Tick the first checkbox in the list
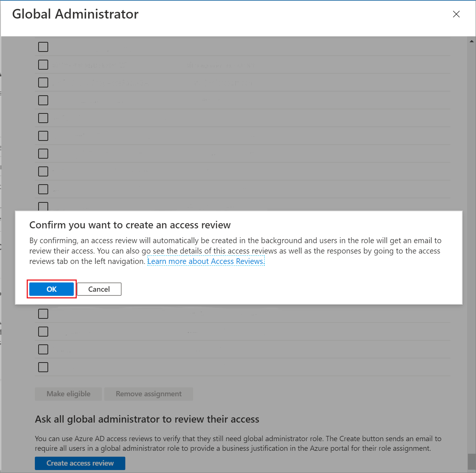 click(43, 47)
